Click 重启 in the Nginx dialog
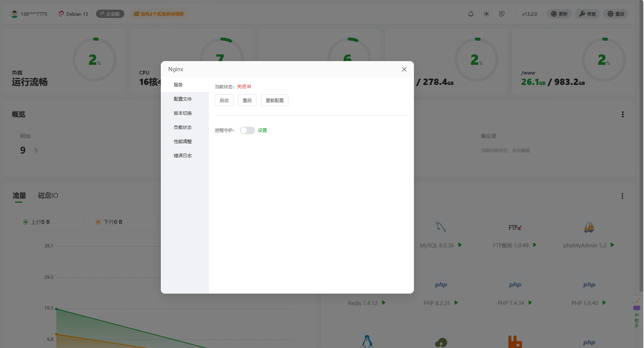 click(247, 100)
